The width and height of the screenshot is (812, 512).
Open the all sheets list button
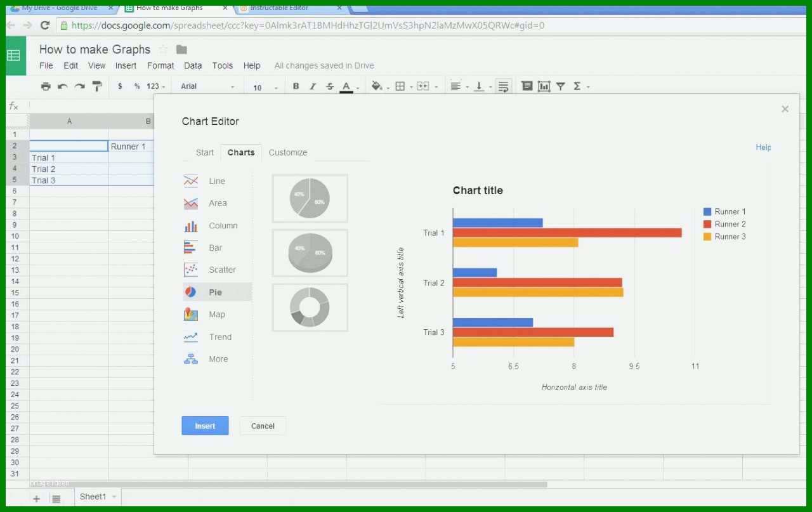(56, 499)
